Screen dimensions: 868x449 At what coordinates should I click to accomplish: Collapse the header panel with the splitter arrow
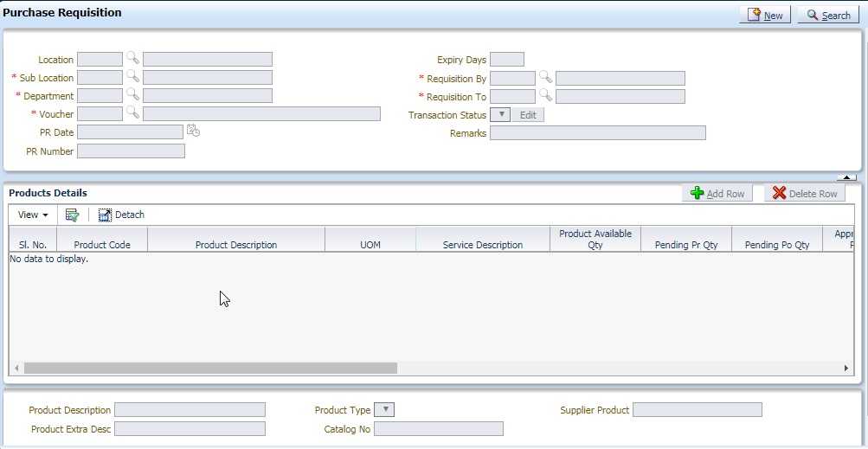tap(846, 177)
